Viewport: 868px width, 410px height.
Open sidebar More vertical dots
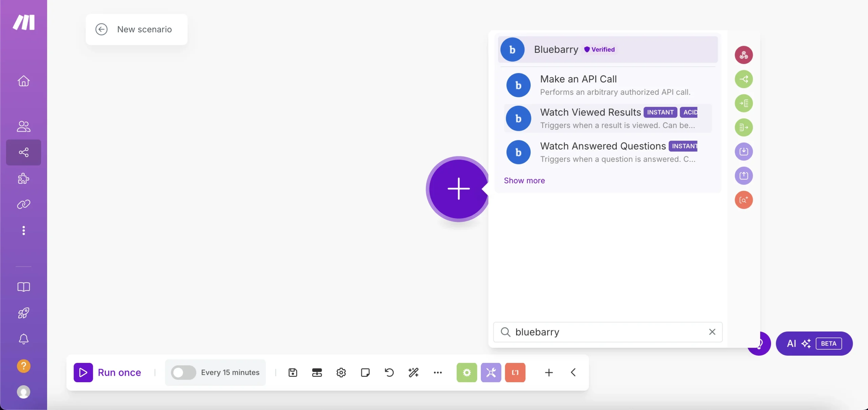[24, 230]
